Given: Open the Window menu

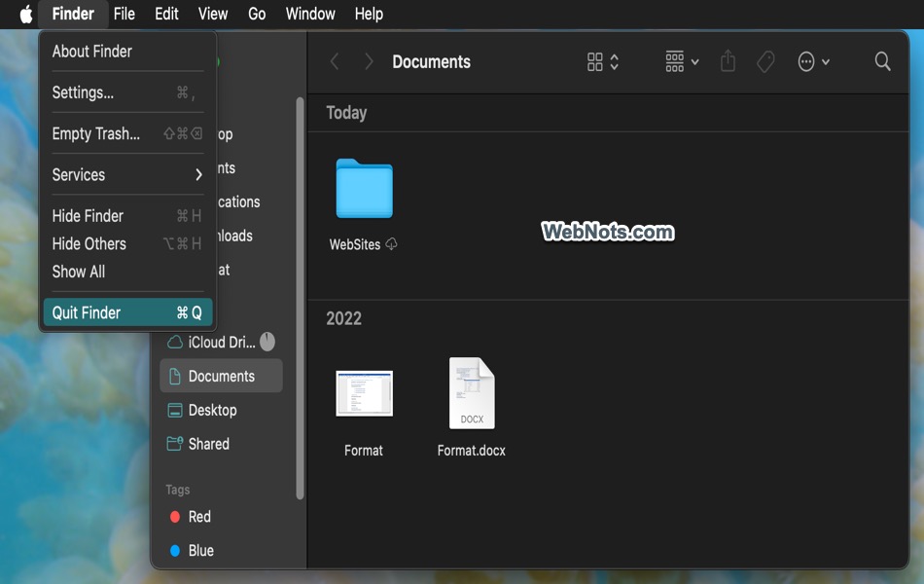Looking at the screenshot, I should coord(310,14).
